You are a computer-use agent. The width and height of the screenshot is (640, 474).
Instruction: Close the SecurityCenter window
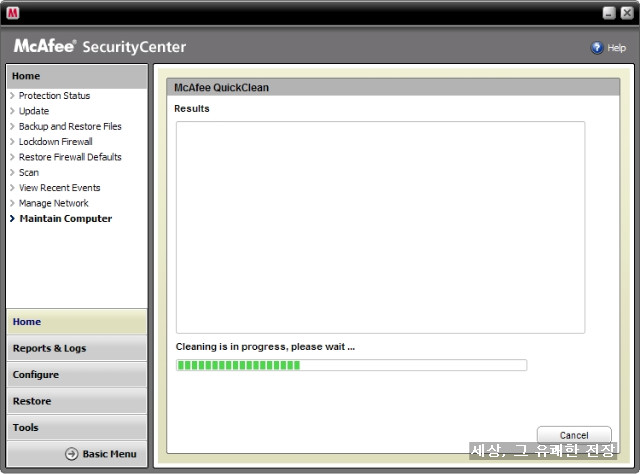point(627,13)
